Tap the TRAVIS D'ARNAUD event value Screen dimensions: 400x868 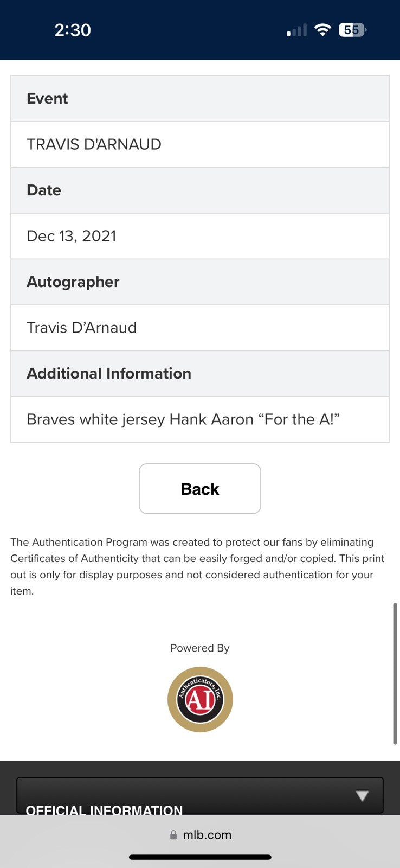[x=94, y=144]
